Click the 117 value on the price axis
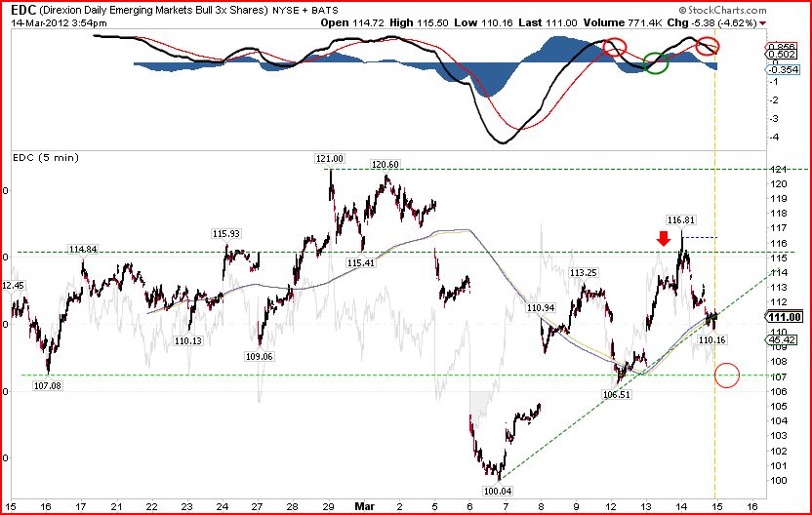Image resolution: width=812 pixels, height=515 pixels. click(x=779, y=228)
